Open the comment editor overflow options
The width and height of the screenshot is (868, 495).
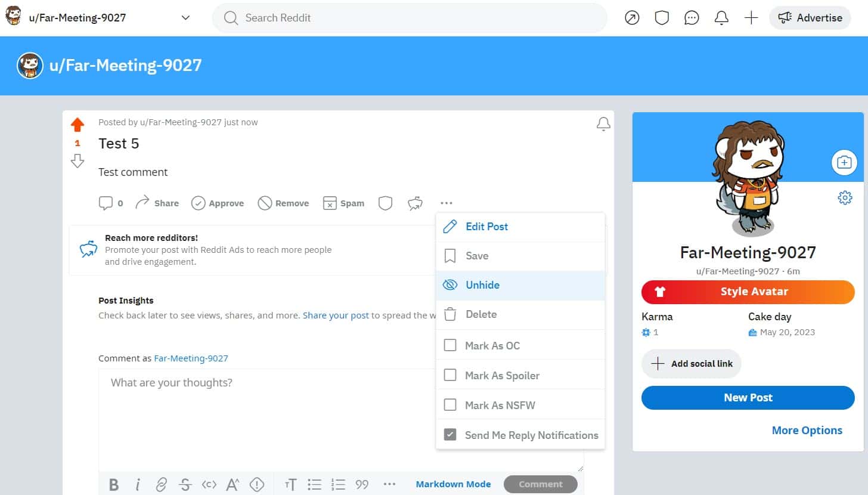click(x=389, y=484)
